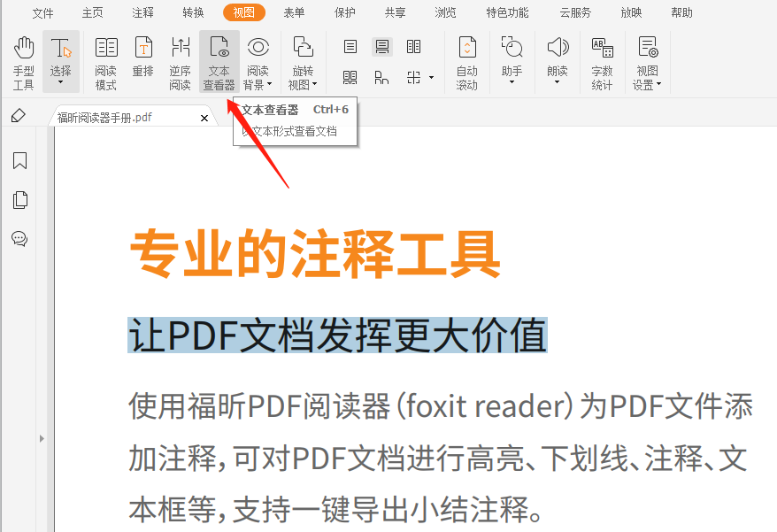777x532 pixels.
Task: Switch to the 浏览 ribbon tab
Action: [445, 13]
